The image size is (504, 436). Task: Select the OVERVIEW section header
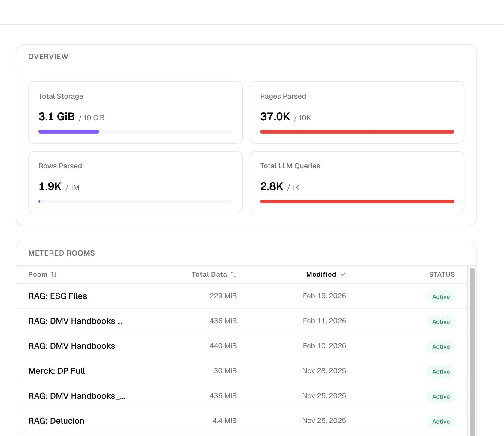(x=48, y=56)
